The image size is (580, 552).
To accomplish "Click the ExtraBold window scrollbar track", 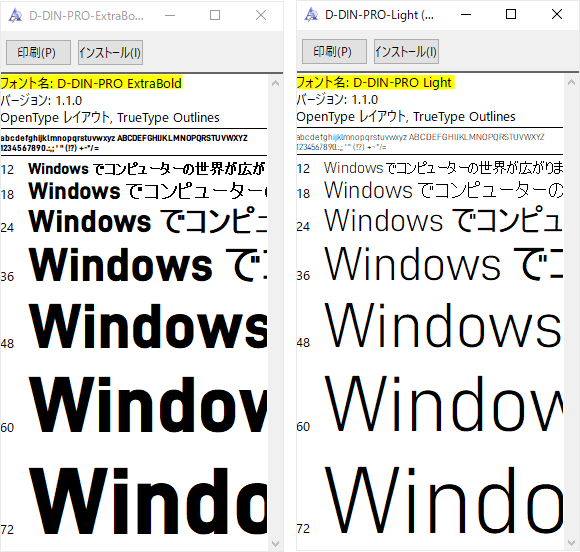I will click(x=275, y=314).
